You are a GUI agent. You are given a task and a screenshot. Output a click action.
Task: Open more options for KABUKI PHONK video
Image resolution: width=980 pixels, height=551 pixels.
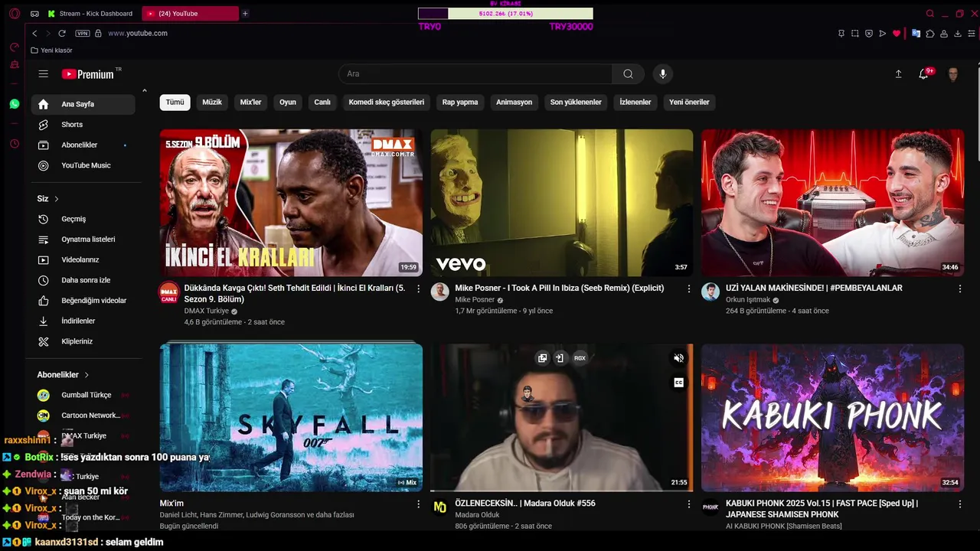(x=960, y=504)
